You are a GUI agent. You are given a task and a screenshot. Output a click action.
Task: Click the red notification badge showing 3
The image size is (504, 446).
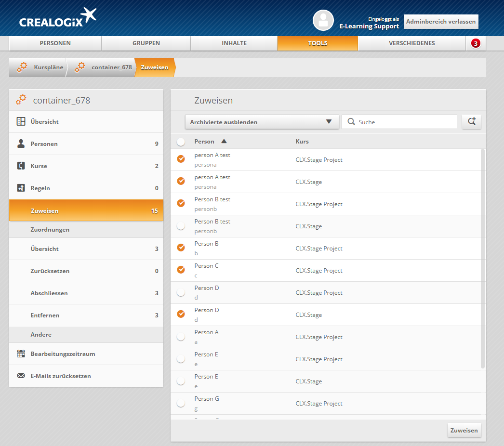pyautogui.click(x=476, y=43)
